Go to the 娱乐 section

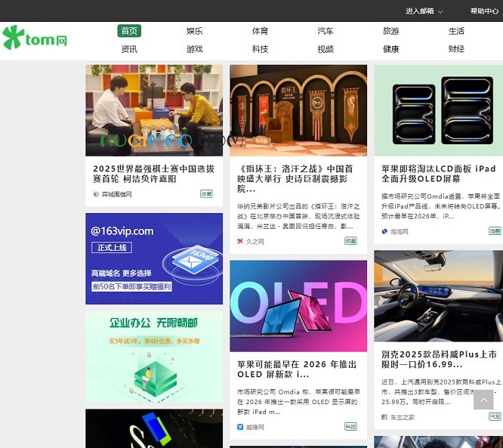(x=194, y=31)
